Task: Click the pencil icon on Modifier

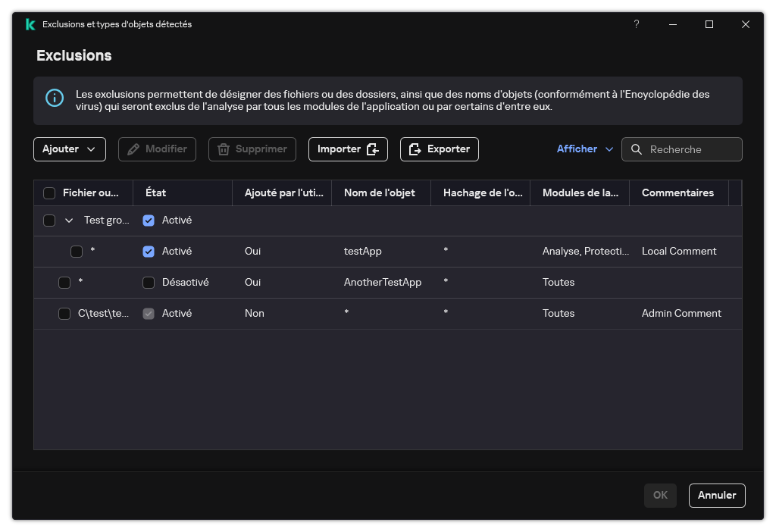Action: pos(133,149)
